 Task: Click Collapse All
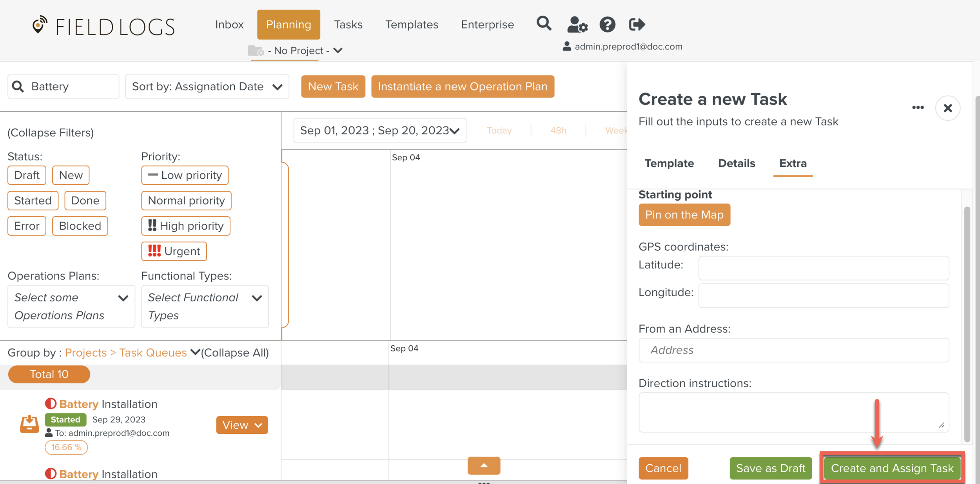235,352
